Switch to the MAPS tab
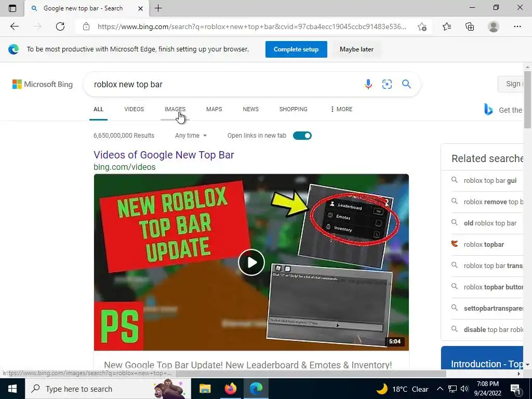 pos(214,109)
